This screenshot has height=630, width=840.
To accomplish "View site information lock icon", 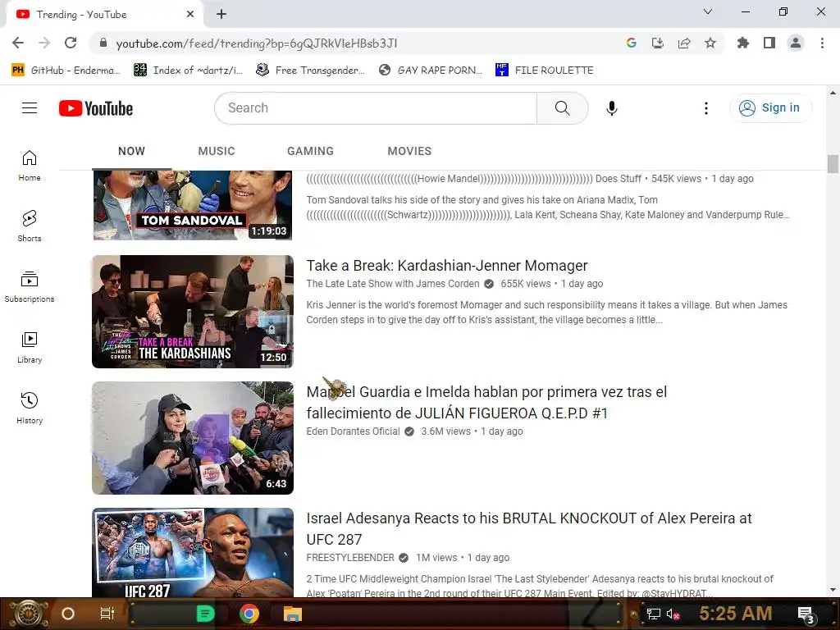I will (x=103, y=43).
